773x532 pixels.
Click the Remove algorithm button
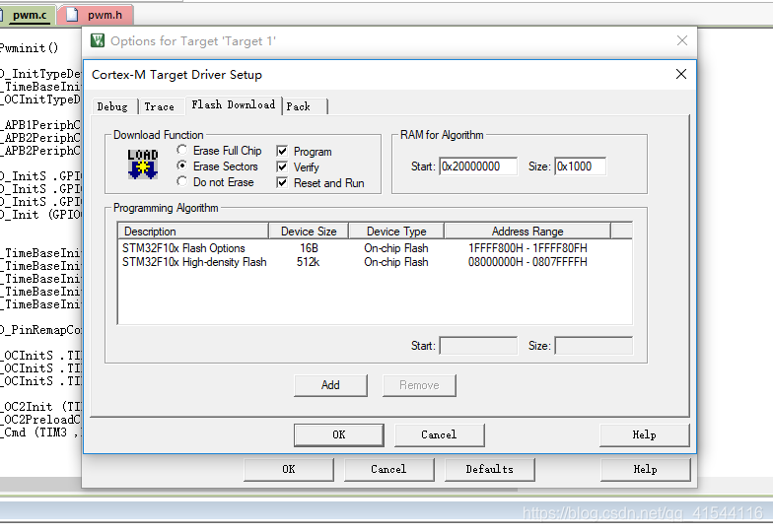click(419, 385)
